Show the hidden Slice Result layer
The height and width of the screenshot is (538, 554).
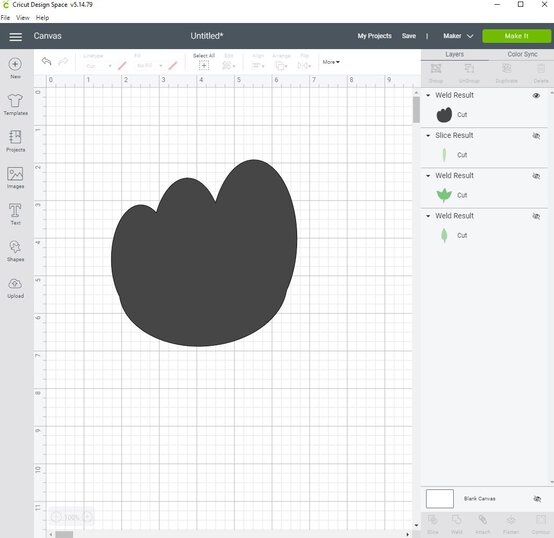536,136
